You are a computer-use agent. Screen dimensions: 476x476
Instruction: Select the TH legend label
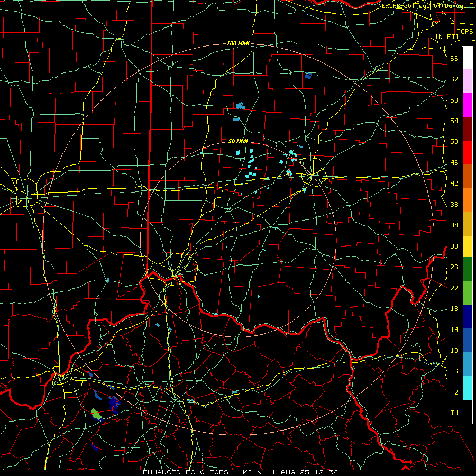tap(454, 413)
